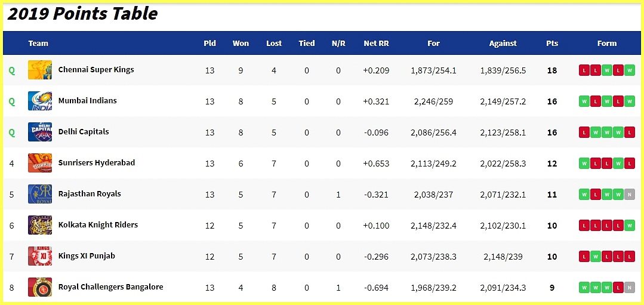Screen dimensions: 644x305
Task: Open Chennai Super Kings team name link
Action: [96, 69]
